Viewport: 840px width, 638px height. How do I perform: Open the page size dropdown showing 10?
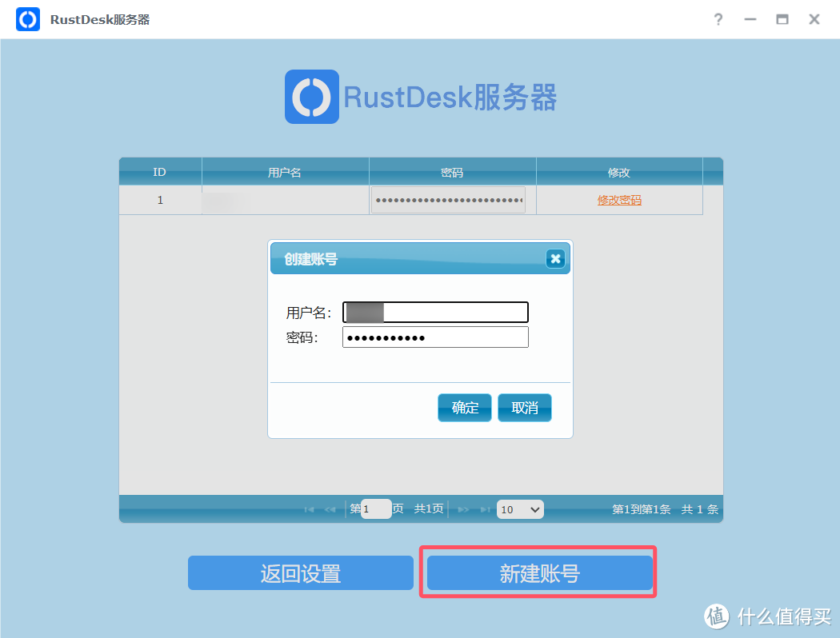(520, 508)
